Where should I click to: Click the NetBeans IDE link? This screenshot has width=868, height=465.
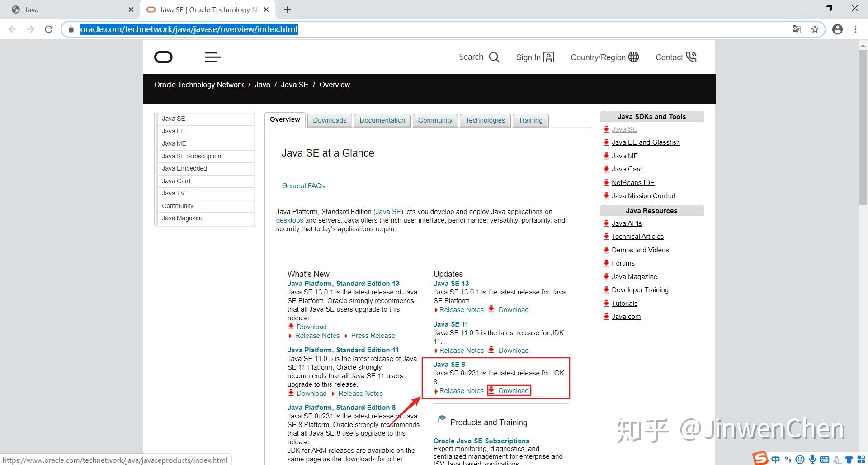[x=633, y=183]
